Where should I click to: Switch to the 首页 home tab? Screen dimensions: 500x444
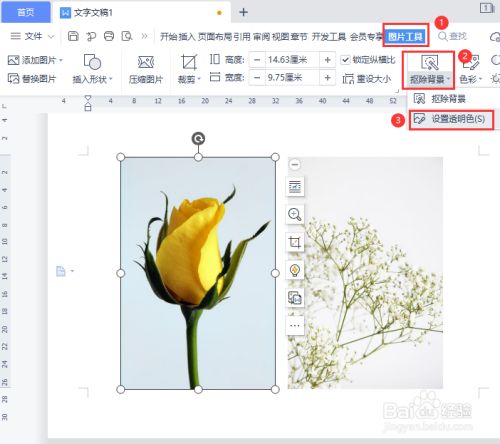pos(26,13)
